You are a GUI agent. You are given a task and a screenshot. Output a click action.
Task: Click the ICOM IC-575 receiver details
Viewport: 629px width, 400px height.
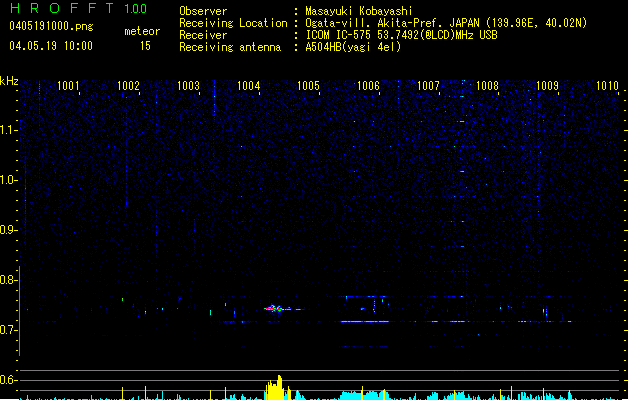[x=401, y=35]
